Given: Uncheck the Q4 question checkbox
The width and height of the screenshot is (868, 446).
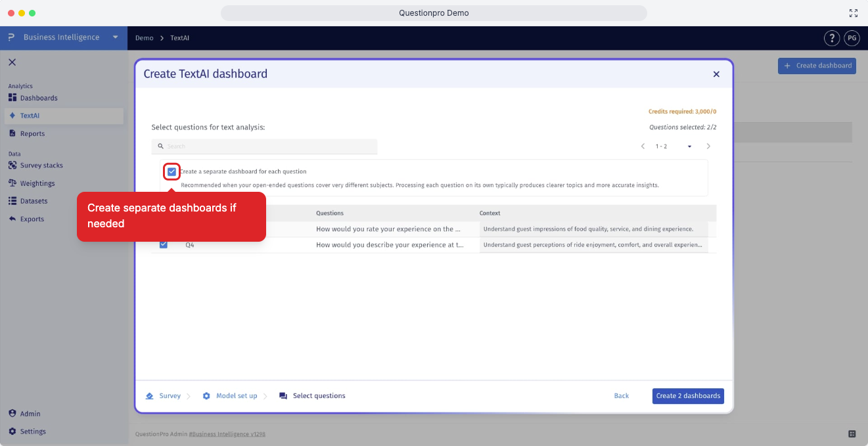Looking at the screenshot, I should click(x=164, y=245).
